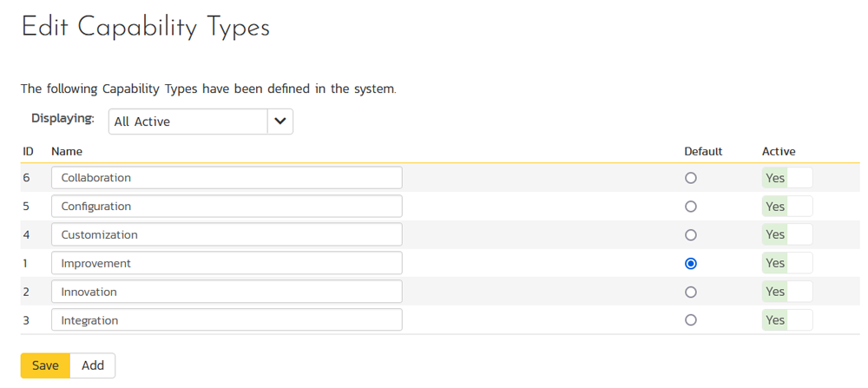Choose Innovation as default type
The height and width of the screenshot is (388, 868).
pos(690,293)
